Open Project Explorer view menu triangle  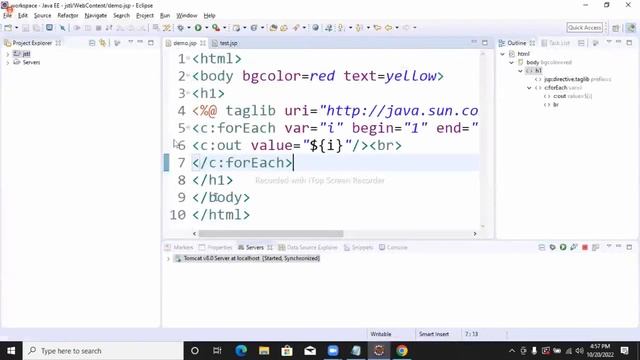(x=131, y=42)
